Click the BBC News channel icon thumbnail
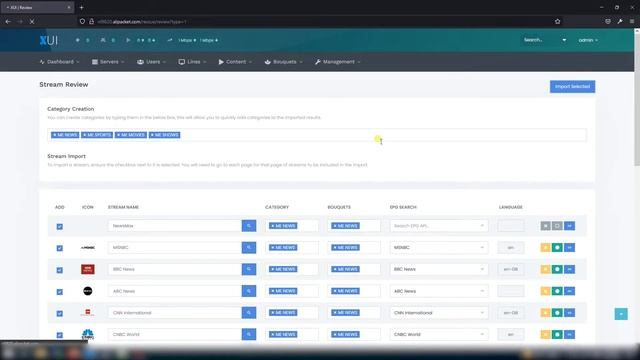This screenshot has width=640, height=360. (x=88, y=269)
